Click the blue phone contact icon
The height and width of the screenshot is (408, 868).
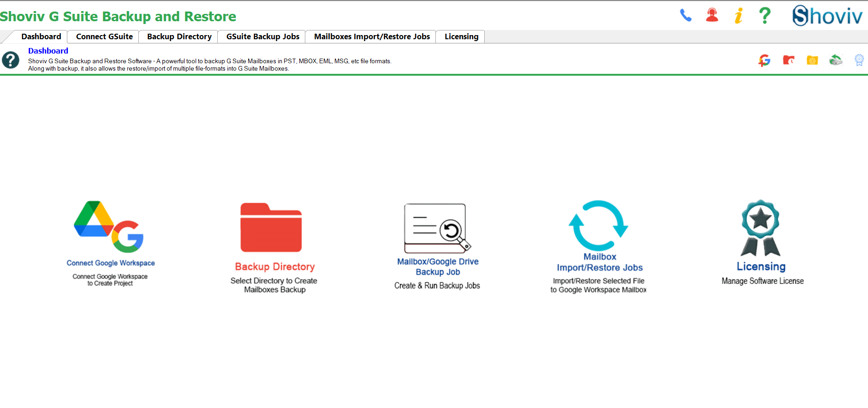686,15
